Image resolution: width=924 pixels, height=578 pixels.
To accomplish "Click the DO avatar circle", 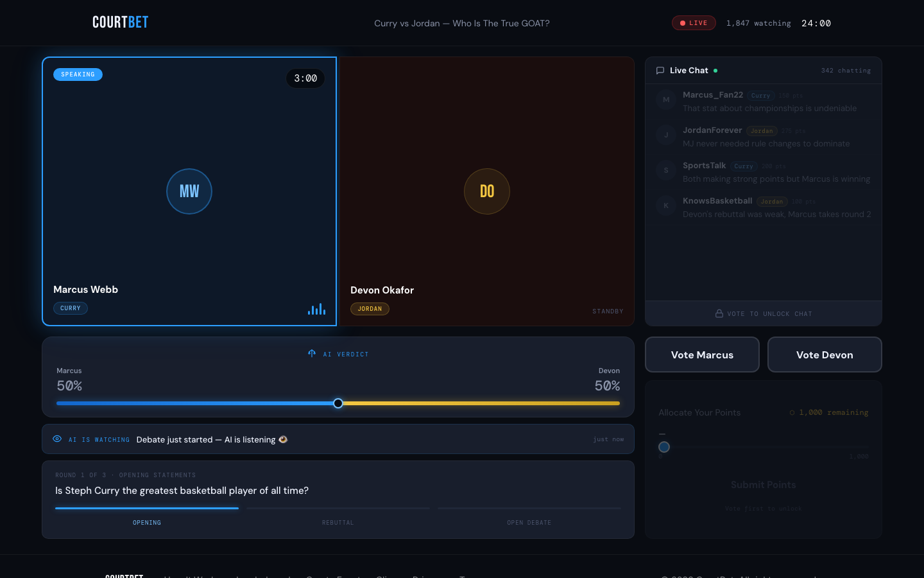I will pyautogui.click(x=487, y=191).
